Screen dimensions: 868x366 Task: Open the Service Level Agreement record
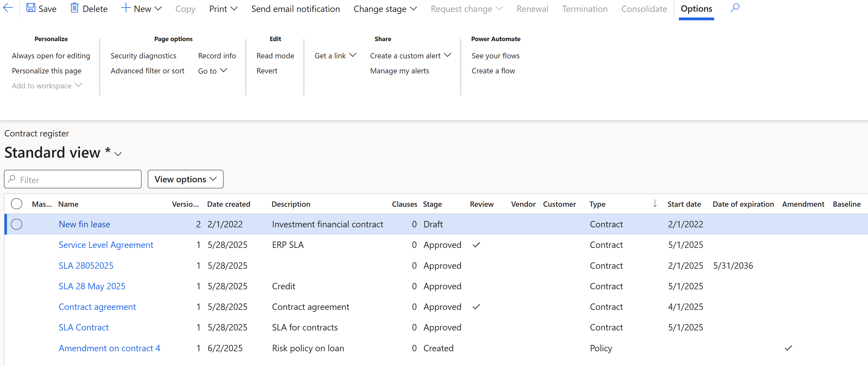(106, 245)
